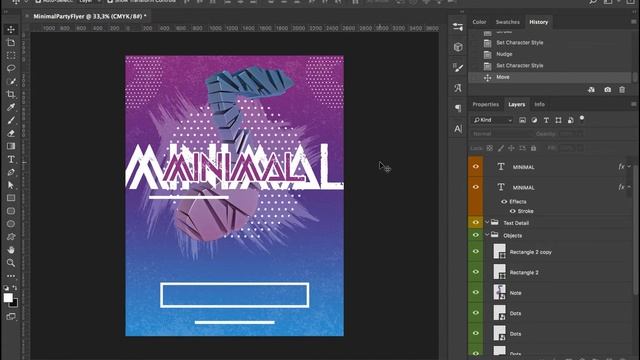The image size is (640, 360).
Task: Hide the Text Detail group
Action: click(x=476, y=222)
